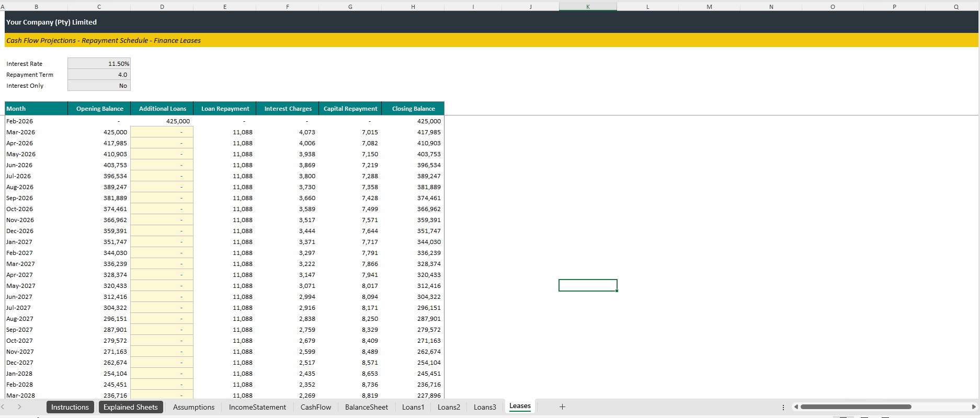
Task: Click the Interest Rate label
Action: point(24,64)
